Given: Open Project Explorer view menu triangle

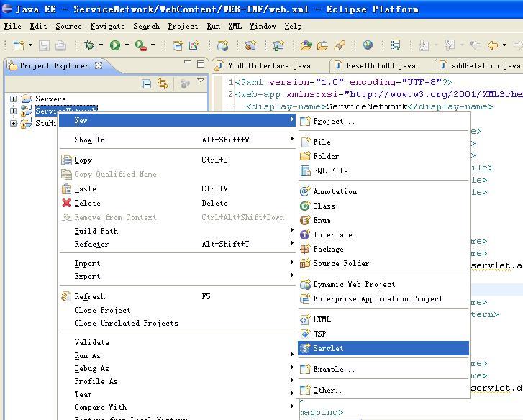Looking at the screenshot, I should (201, 80).
